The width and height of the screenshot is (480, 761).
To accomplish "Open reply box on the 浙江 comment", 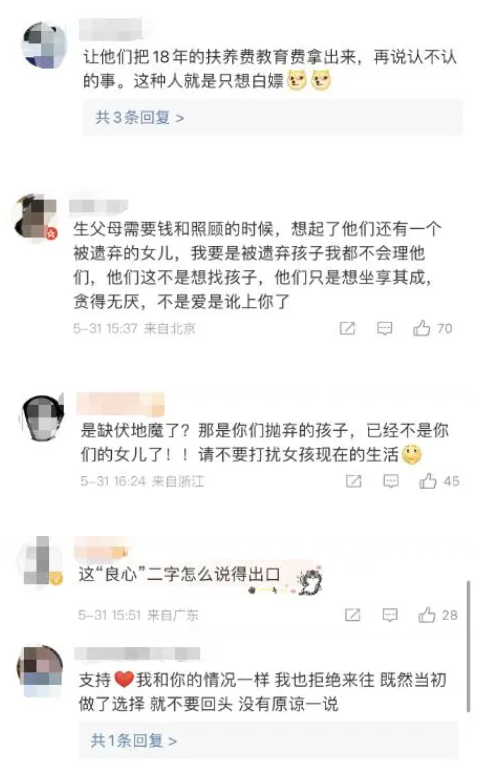I will point(391,481).
